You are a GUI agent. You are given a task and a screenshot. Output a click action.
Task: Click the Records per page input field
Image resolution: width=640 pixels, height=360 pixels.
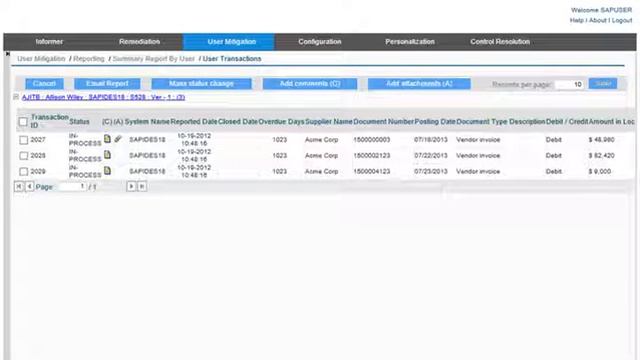pos(569,84)
